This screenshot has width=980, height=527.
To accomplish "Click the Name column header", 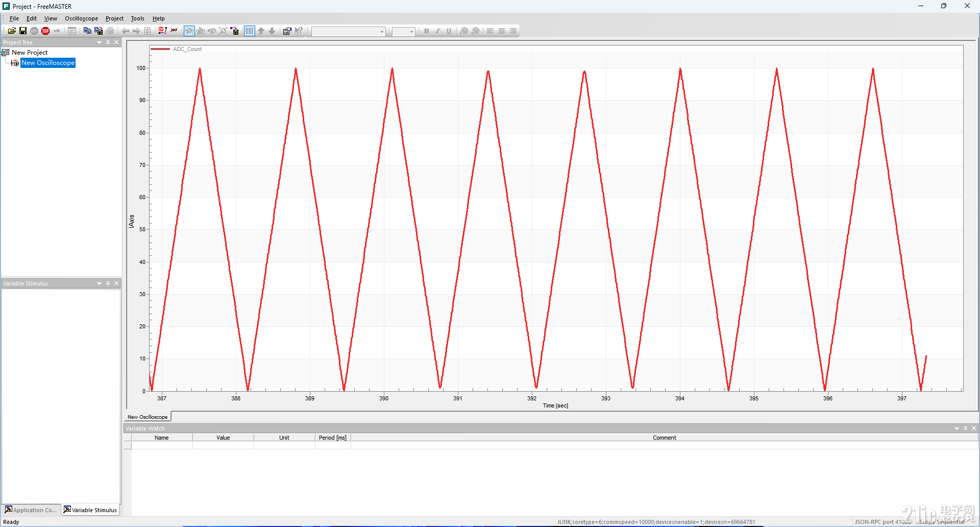I will (162, 438).
